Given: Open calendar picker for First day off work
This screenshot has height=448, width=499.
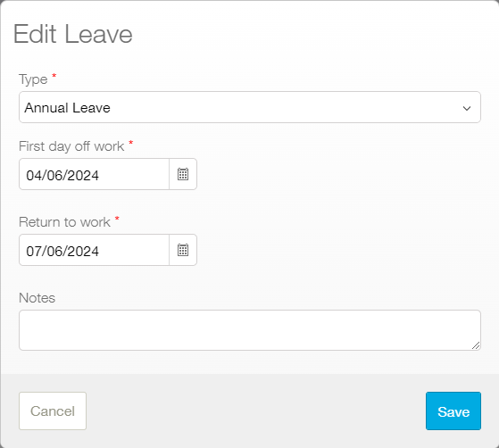Looking at the screenshot, I should click(183, 174).
